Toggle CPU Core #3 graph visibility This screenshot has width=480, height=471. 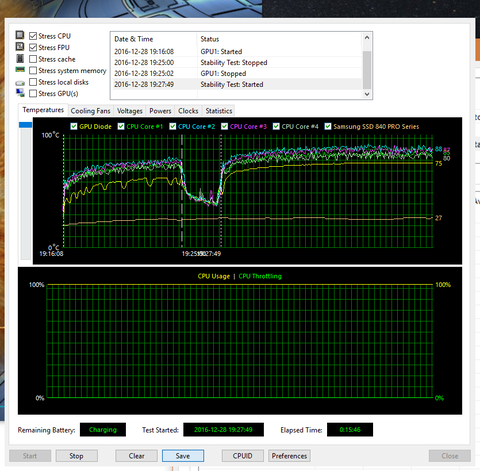pyautogui.click(x=224, y=126)
